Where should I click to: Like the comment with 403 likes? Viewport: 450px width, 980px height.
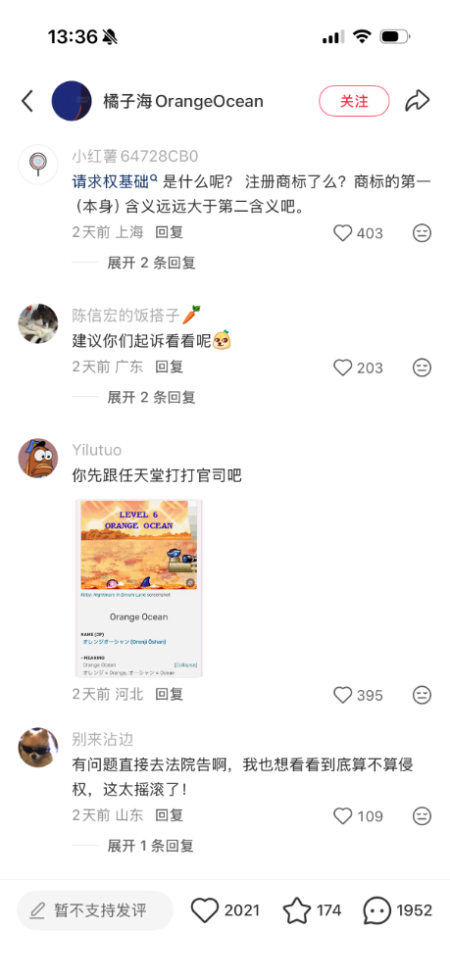(343, 233)
